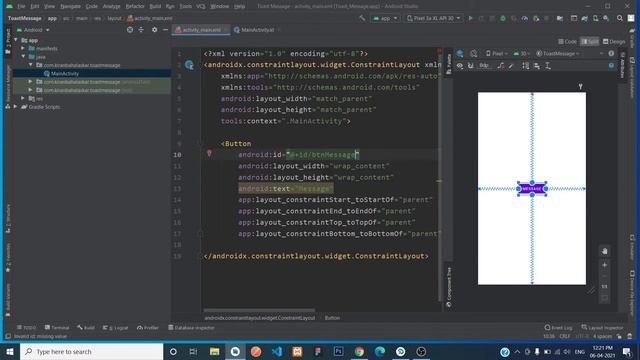The height and width of the screenshot is (360, 640).
Task: Click the gutter class icon beside line 2
Action: pos(189,64)
